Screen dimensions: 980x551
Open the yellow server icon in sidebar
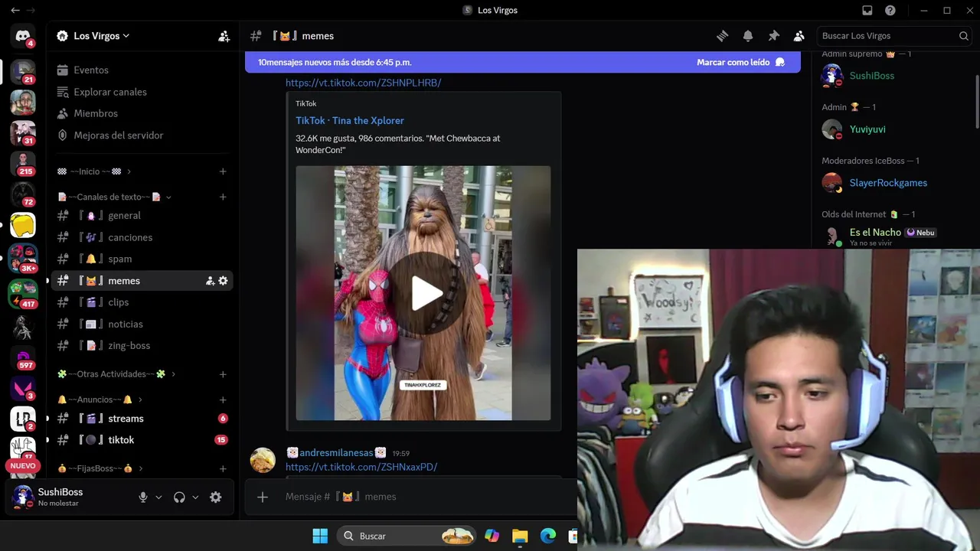point(23,225)
